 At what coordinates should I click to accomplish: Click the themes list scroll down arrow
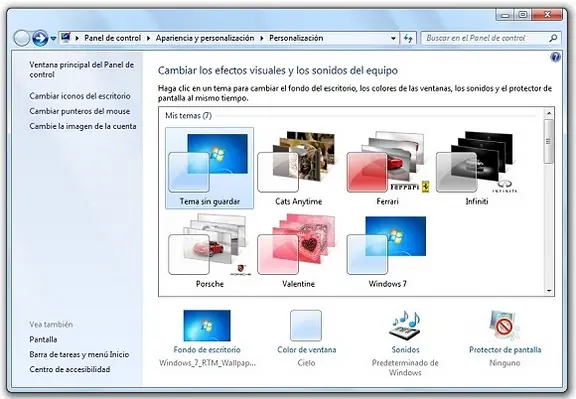[549, 290]
